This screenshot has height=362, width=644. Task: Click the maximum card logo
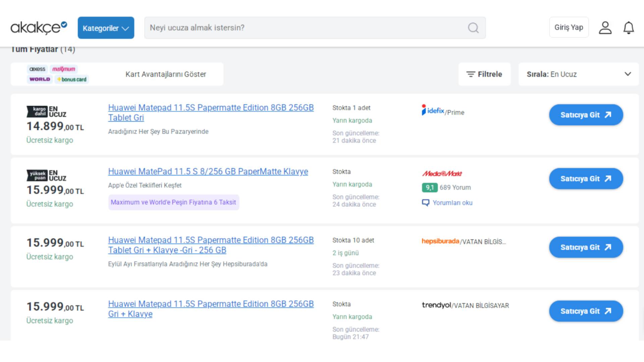pyautogui.click(x=64, y=69)
